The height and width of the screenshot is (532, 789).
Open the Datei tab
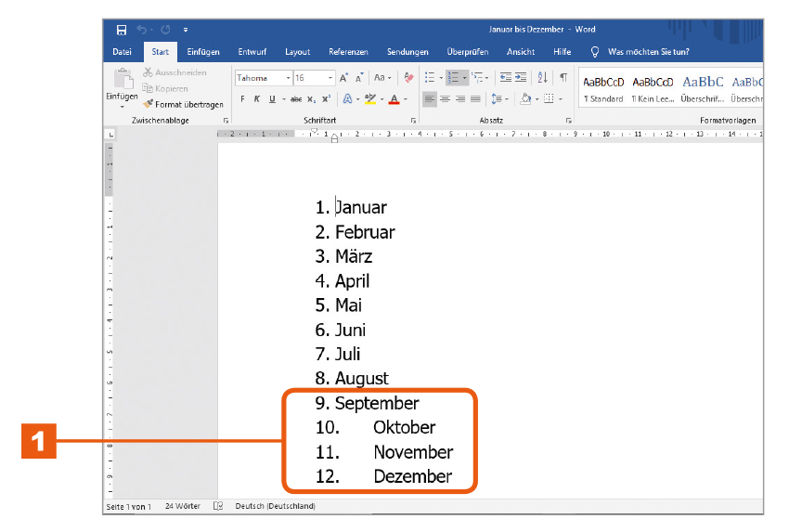(x=122, y=52)
